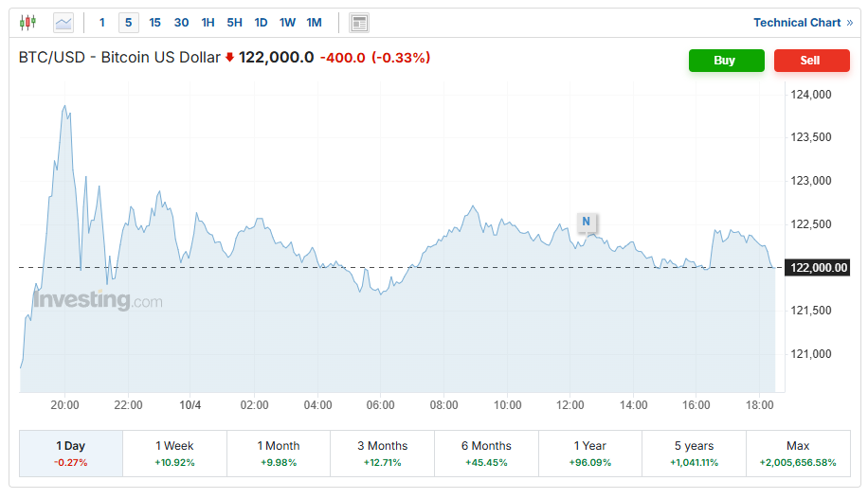Viewport: 868px width, 499px height.
Task: Set chart interval to 1 minute
Action: pos(102,23)
